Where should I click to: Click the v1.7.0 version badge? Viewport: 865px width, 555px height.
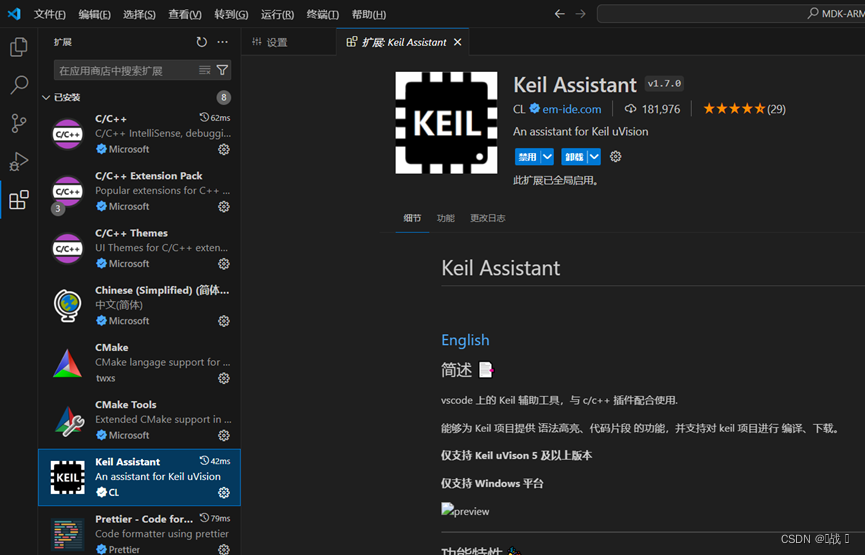coord(664,84)
